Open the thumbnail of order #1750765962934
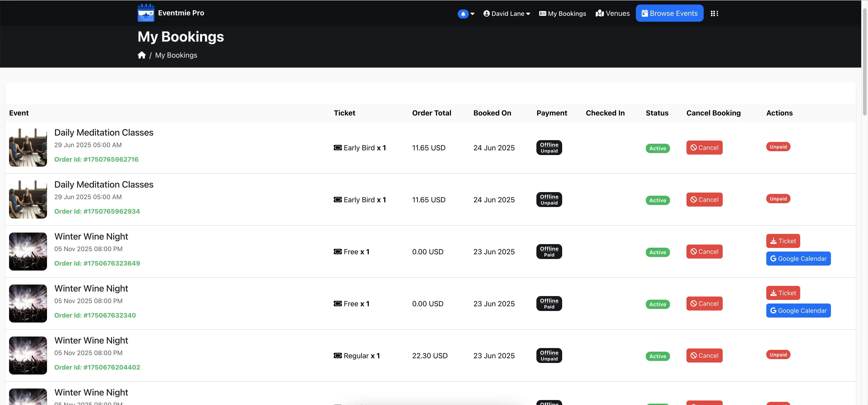Image resolution: width=868 pixels, height=405 pixels. pos(28,200)
